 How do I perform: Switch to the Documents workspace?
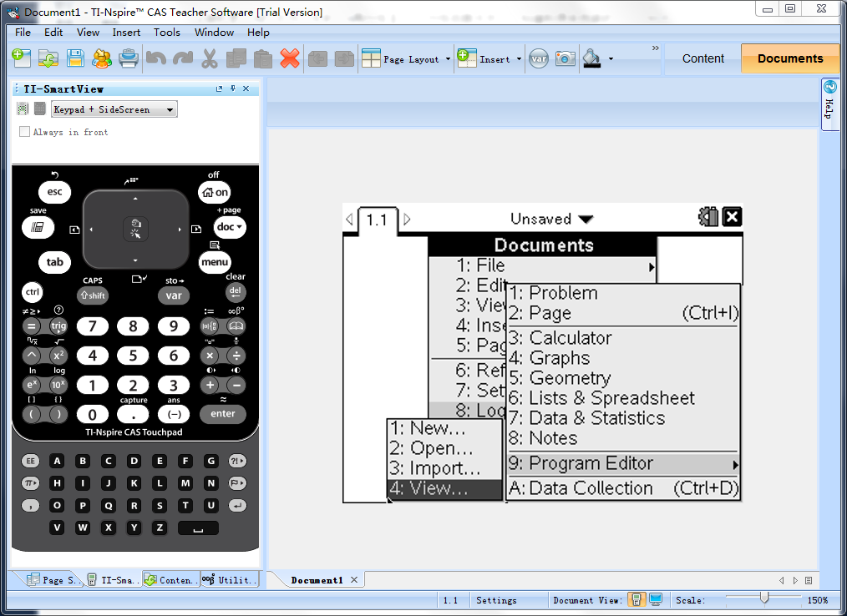click(790, 58)
